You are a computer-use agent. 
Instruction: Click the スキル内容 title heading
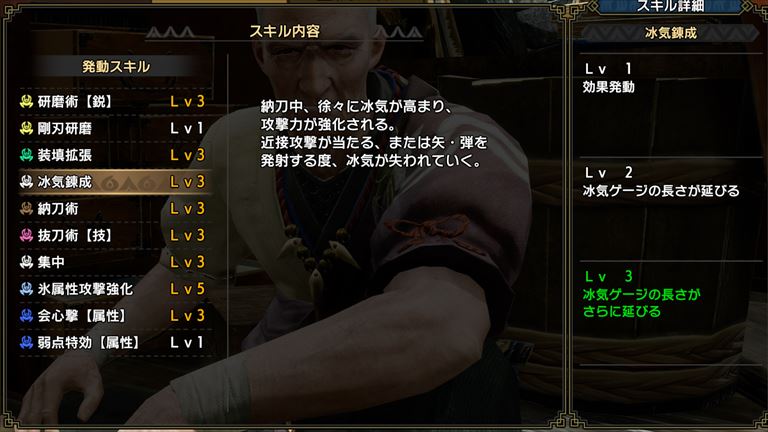285,32
